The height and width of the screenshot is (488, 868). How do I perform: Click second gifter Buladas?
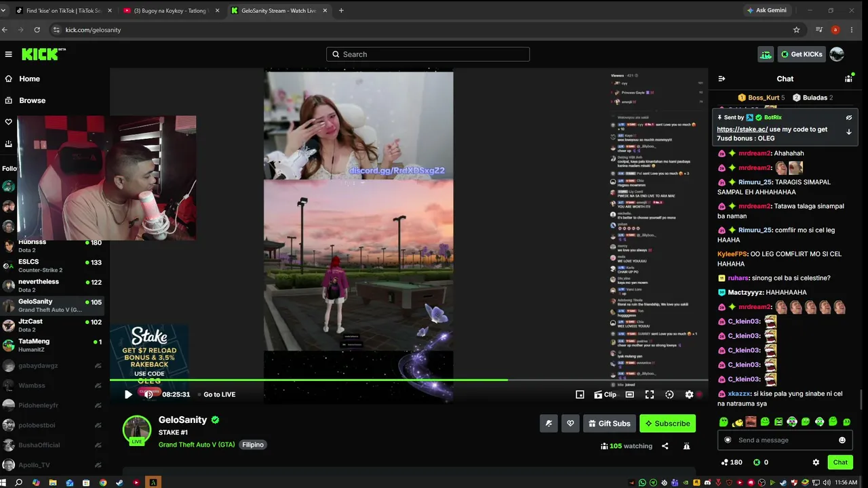tap(812, 98)
